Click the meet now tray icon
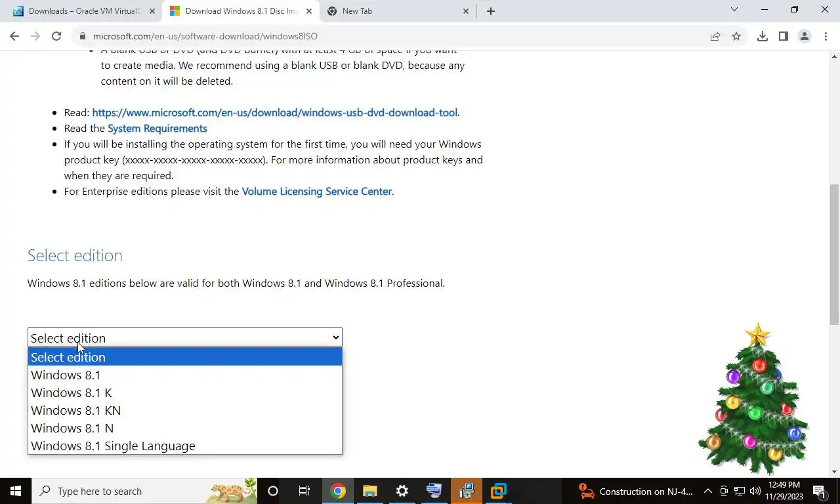840x504 pixels. 724,491
